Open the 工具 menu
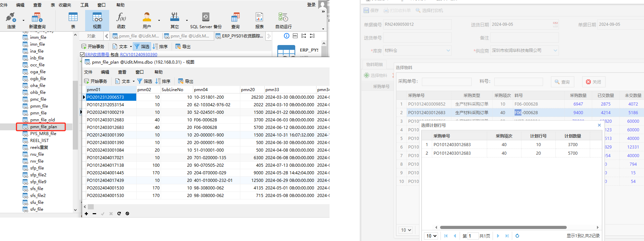Viewport: 644px width, 241px height. tap(84, 5)
